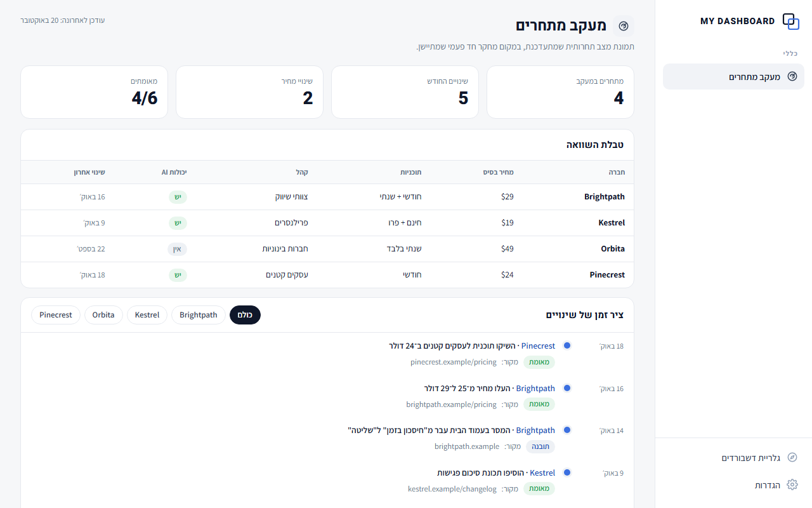Sort by the חברה column header
Viewport: 812px width, 508px height.
point(617,172)
